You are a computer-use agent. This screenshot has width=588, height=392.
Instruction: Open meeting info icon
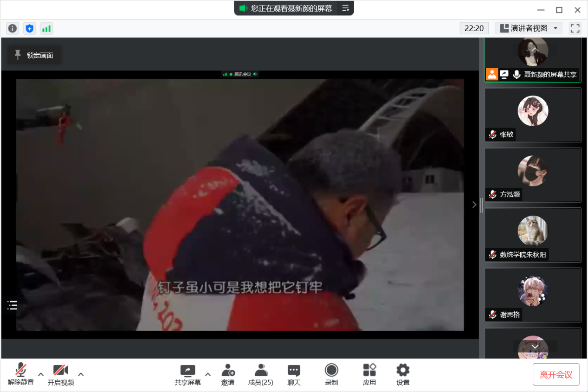pos(13,29)
